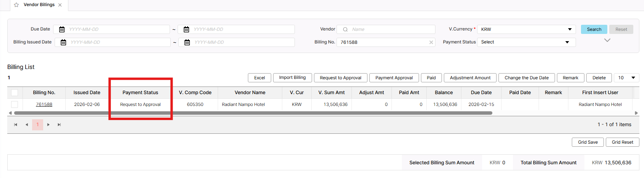Check the select-all checkbox in grid header
The width and height of the screenshot is (644, 178).
point(15,93)
